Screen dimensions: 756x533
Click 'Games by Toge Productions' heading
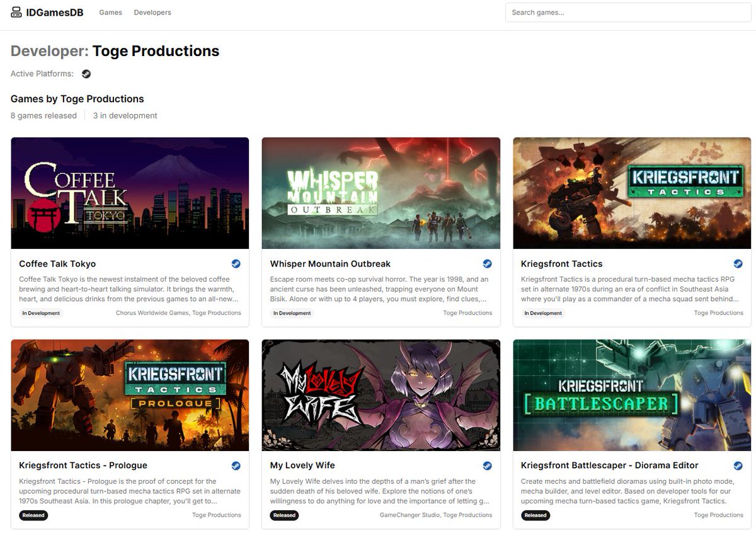[77, 99]
